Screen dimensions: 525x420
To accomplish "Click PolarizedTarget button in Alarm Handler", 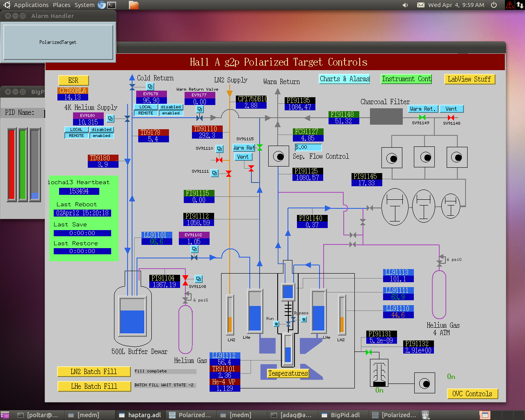I will (58, 42).
